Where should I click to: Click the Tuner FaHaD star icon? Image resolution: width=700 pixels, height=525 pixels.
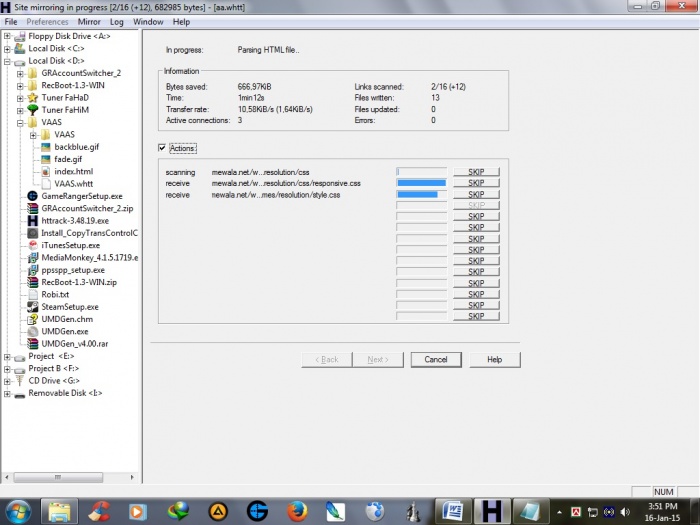coord(33,98)
